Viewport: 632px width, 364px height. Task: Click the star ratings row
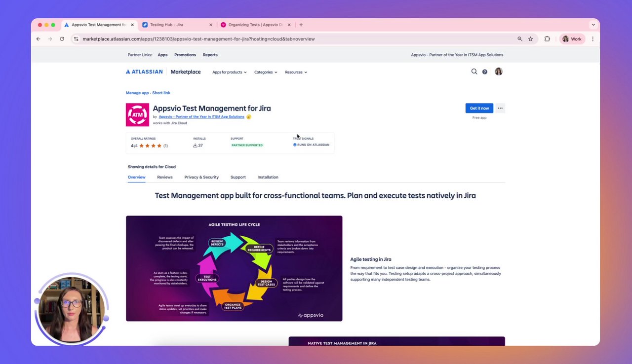149,146
